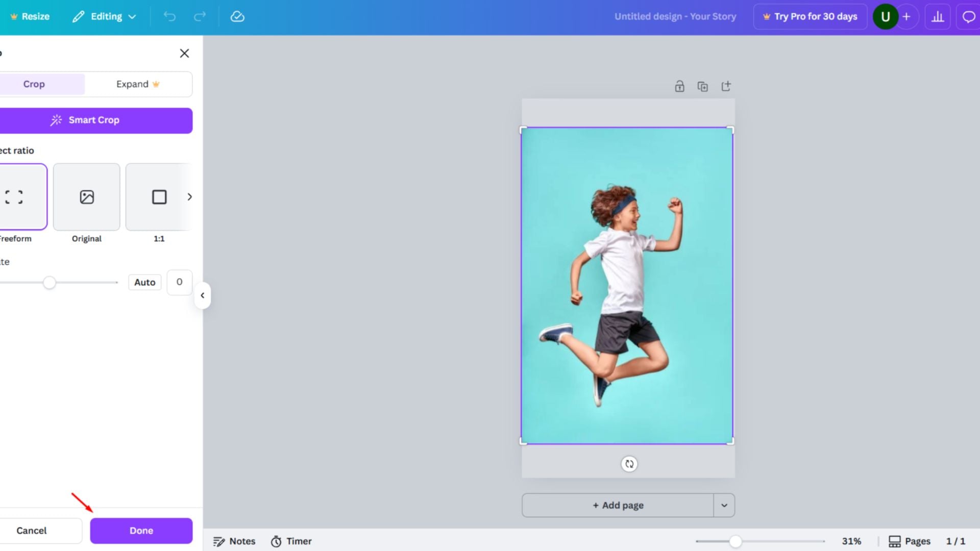Select the Original aspect ratio option

87,197
